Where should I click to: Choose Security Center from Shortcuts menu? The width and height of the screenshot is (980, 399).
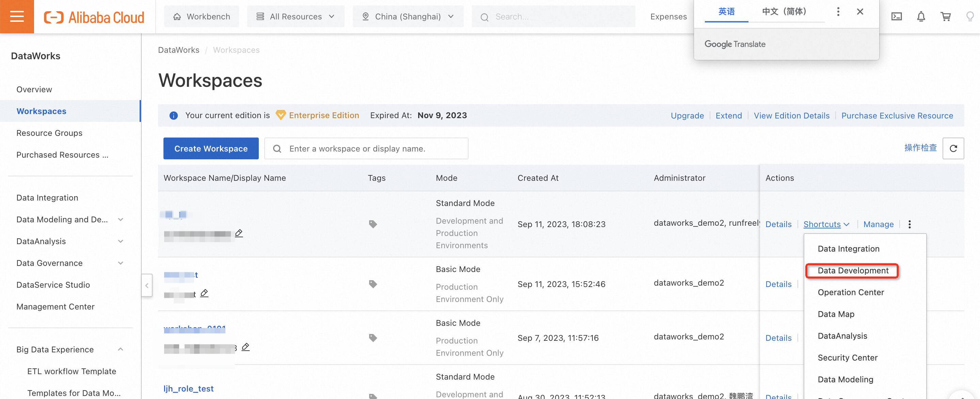click(847, 357)
